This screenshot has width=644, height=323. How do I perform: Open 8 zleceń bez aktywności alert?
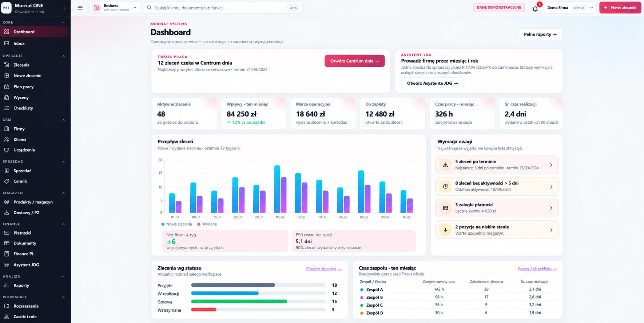(497, 186)
